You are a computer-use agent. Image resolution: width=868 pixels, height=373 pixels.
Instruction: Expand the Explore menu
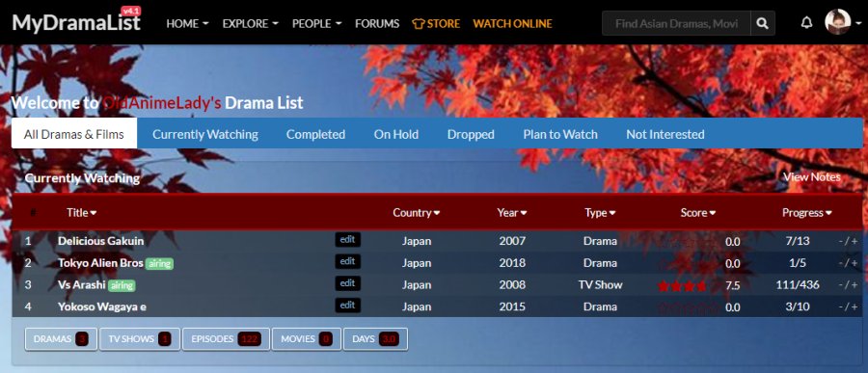pos(250,23)
